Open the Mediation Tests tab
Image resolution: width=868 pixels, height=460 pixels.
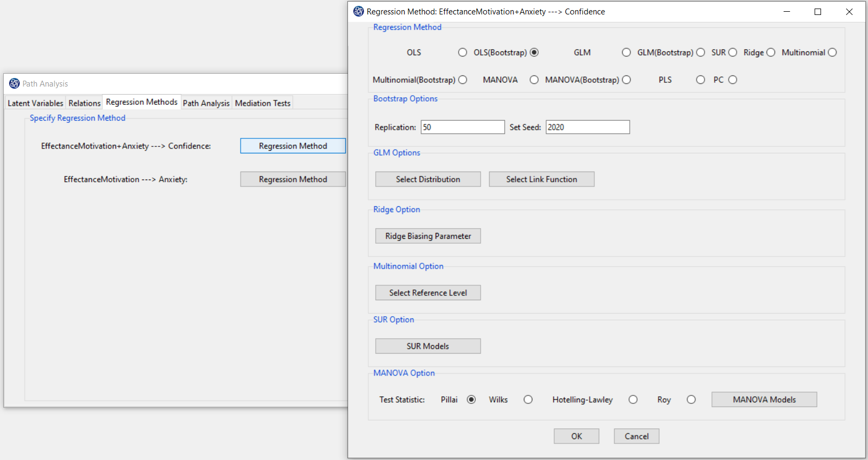tap(262, 103)
